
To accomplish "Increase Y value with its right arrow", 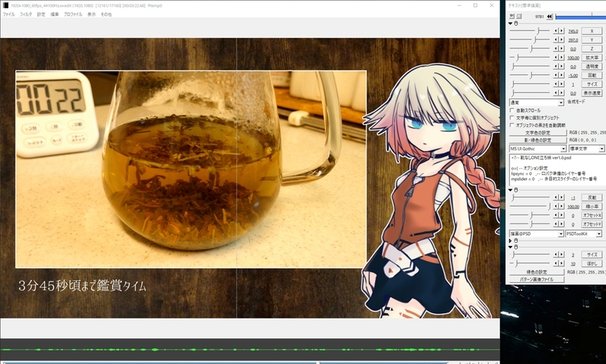I will point(561,40).
